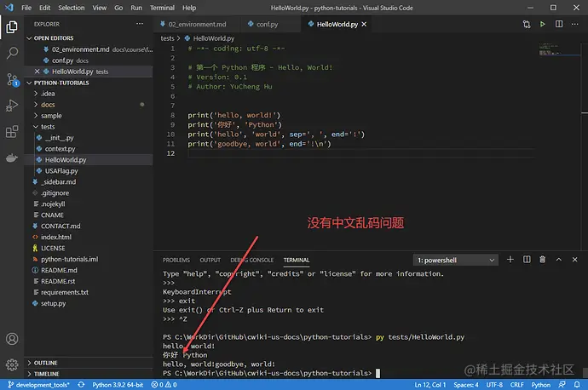
Task: Close the terminal panel
Action: click(575, 259)
